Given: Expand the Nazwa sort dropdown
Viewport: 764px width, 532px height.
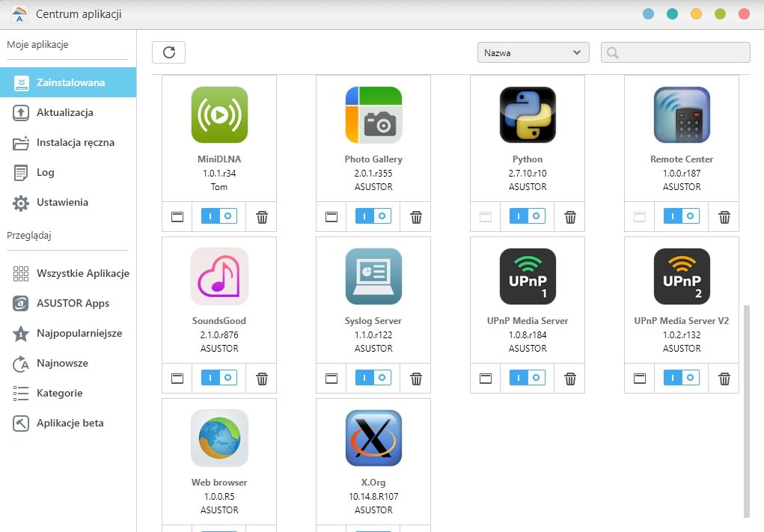Looking at the screenshot, I should click(533, 52).
